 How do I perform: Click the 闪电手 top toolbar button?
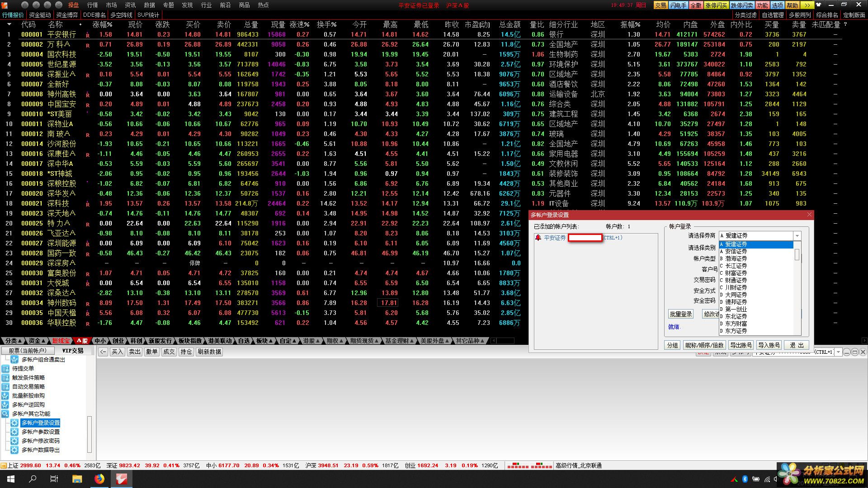(x=678, y=5)
